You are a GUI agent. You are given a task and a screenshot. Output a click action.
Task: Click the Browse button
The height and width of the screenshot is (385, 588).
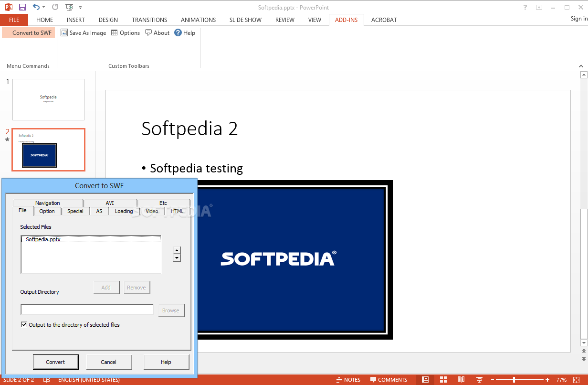pyautogui.click(x=170, y=310)
